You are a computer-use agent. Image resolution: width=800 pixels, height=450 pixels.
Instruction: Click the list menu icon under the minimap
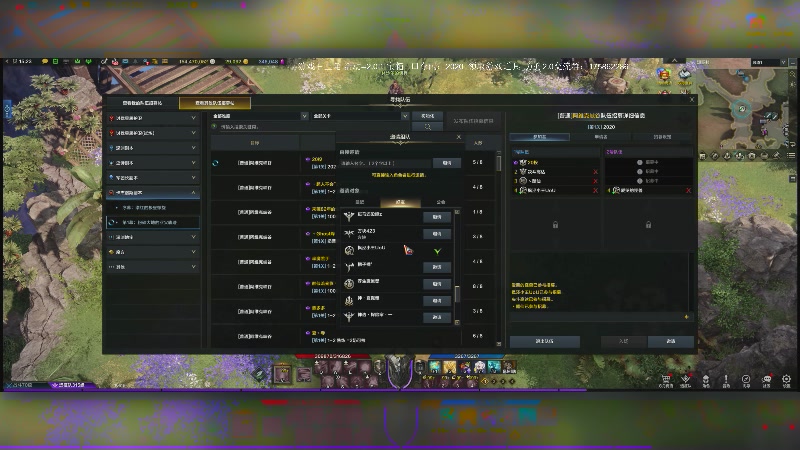[x=790, y=156]
